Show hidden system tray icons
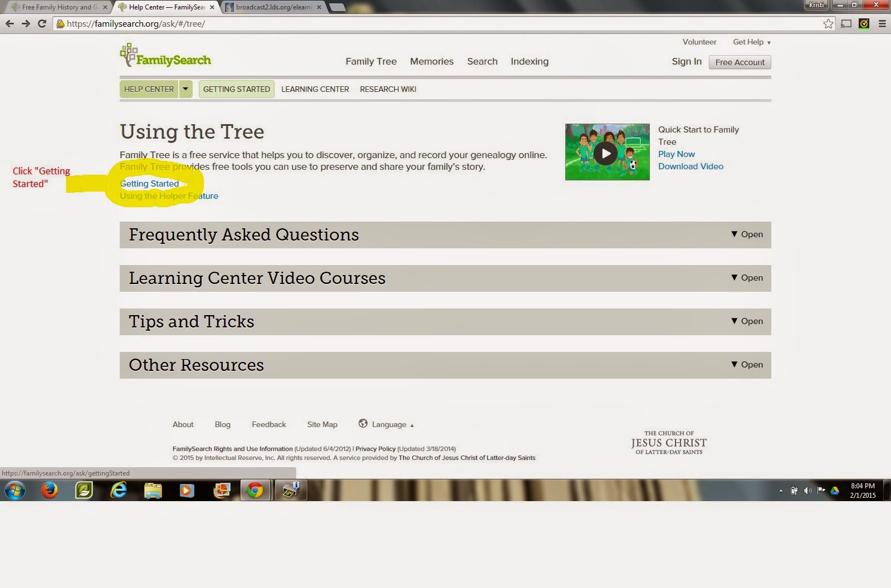This screenshot has height=588, width=891. coord(781,491)
